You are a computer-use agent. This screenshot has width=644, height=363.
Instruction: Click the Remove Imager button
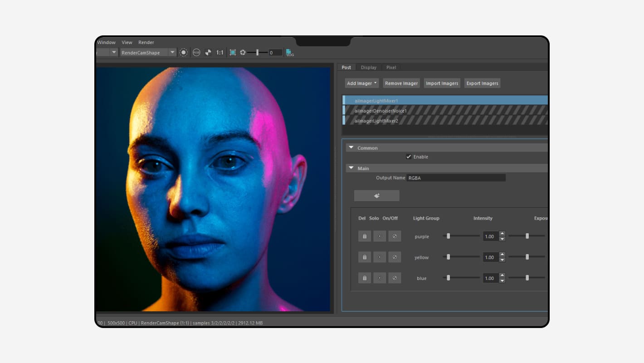[x=401, y=83]
